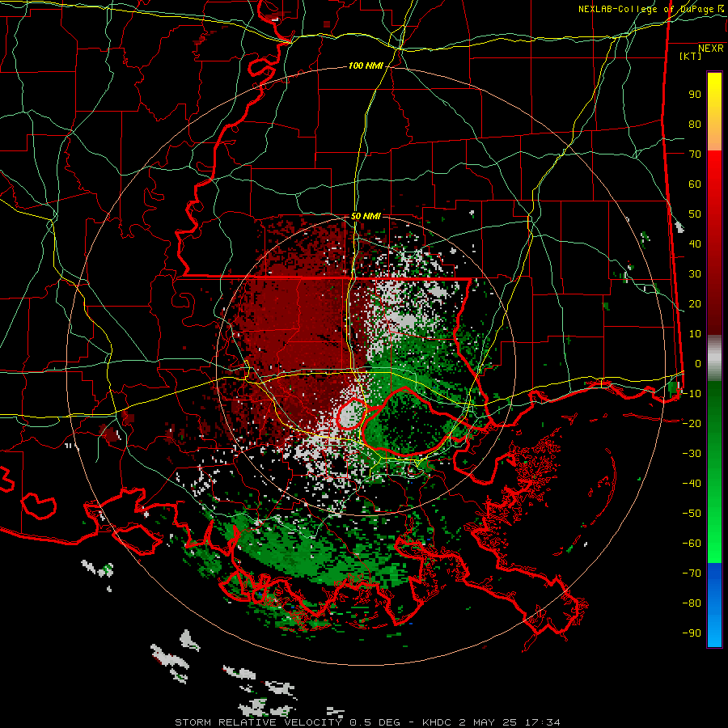Click STORM RELATIVE VELOCITY in the bottom caption
This screenshot has height=728, width=728.
[x=259, y=722]
